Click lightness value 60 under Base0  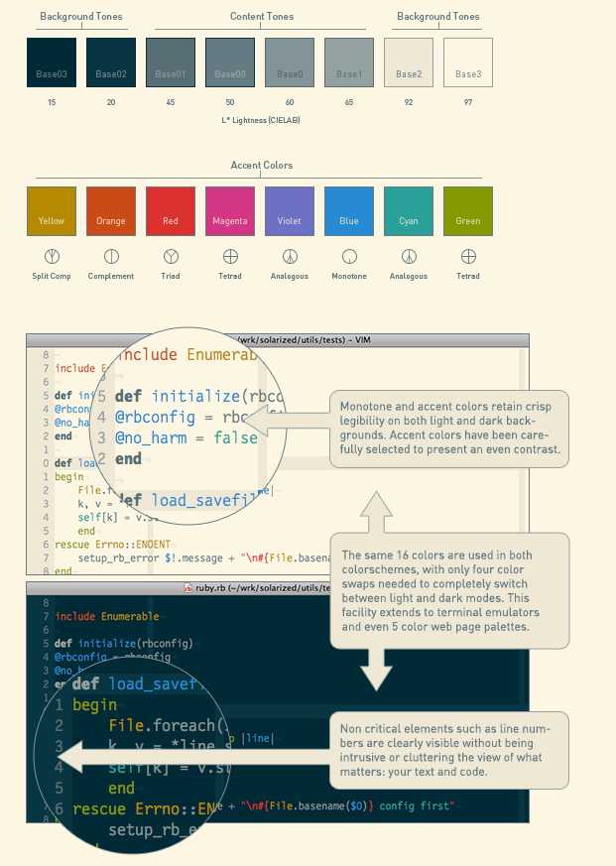click(x=290, y=102)
